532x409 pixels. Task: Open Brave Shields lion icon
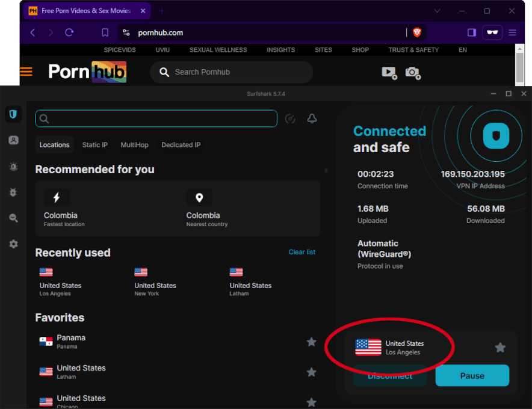point(417,32)
